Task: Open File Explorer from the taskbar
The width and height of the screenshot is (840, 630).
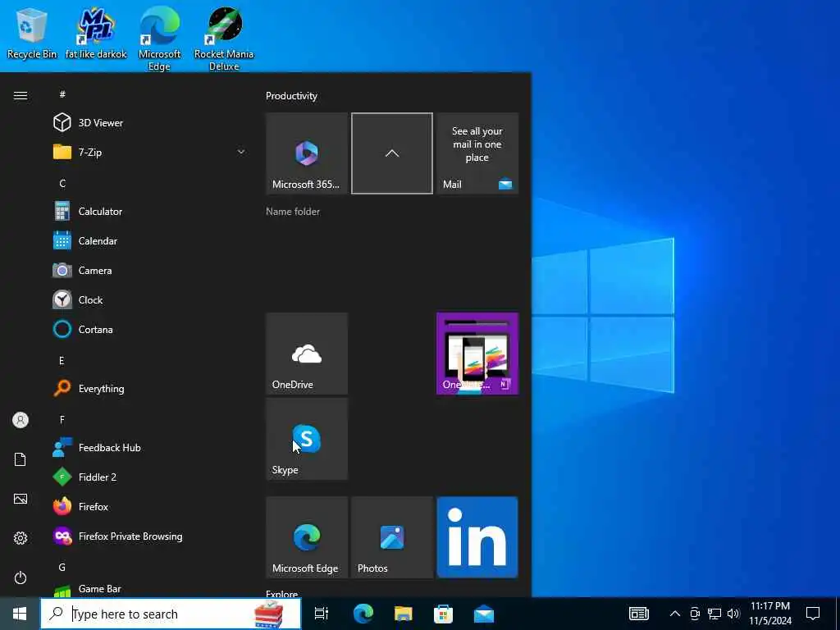Action: [403, 614]
